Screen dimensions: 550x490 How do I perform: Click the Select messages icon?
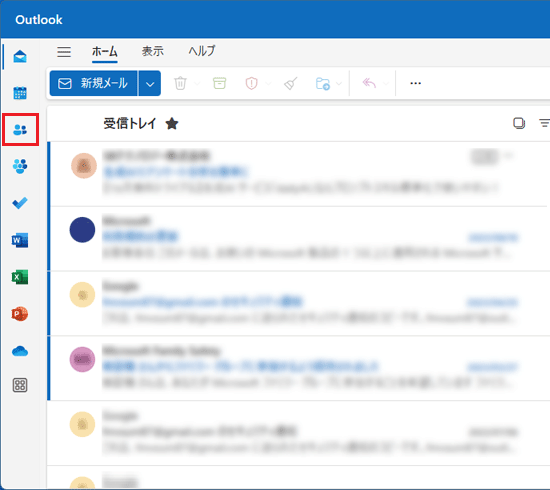coord(519,123)
